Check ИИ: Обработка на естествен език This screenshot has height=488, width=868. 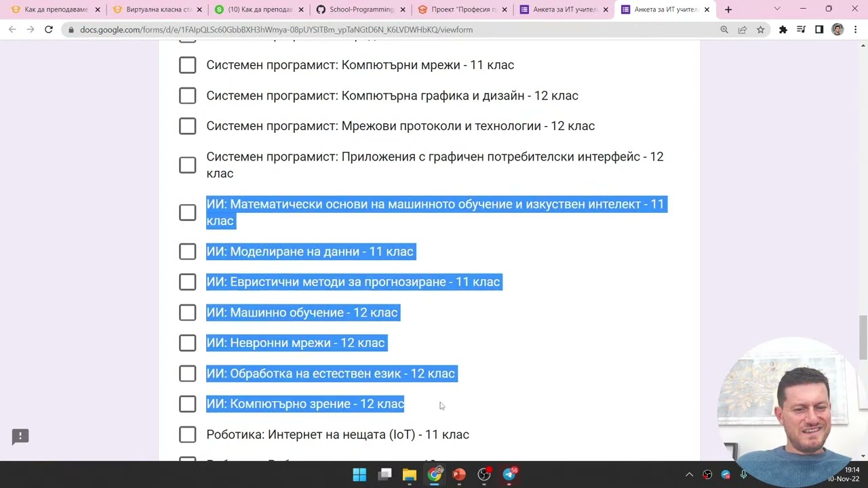pos(188,373)
